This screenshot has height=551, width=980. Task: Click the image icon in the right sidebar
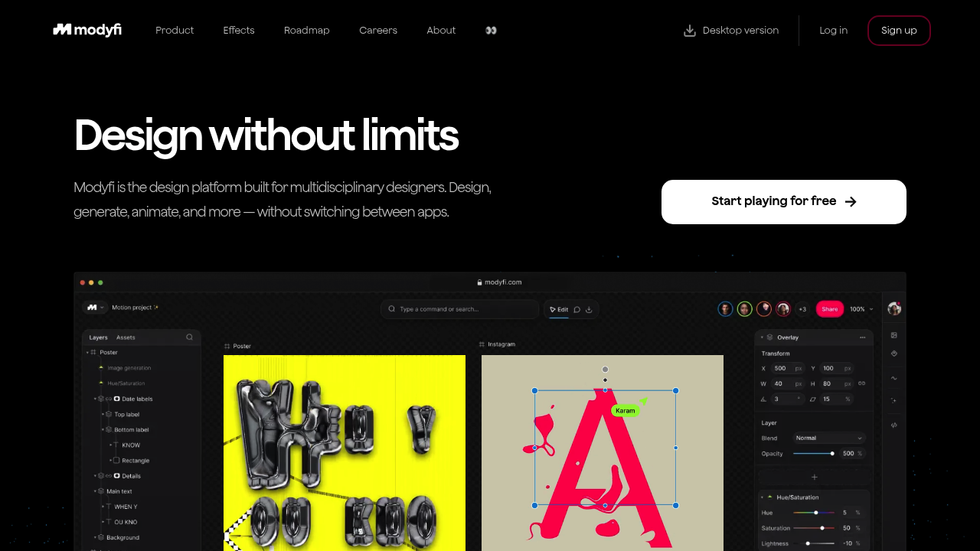894,335
